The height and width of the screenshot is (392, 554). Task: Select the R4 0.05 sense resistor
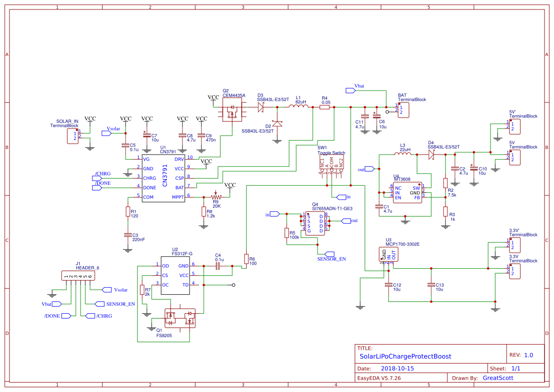(325, 107)
